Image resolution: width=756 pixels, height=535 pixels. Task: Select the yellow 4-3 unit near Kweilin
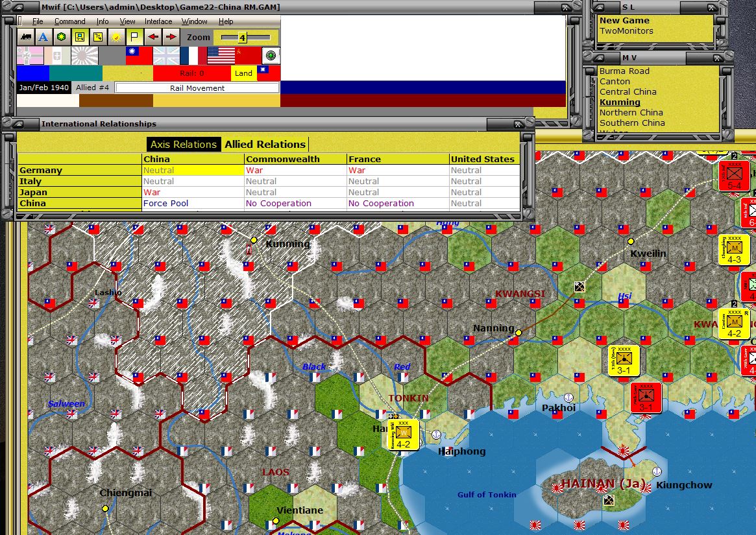coord(734,250)
